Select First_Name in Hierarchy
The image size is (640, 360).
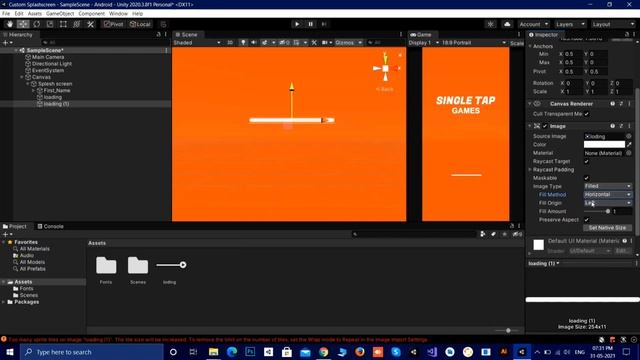tap(57, 91)
